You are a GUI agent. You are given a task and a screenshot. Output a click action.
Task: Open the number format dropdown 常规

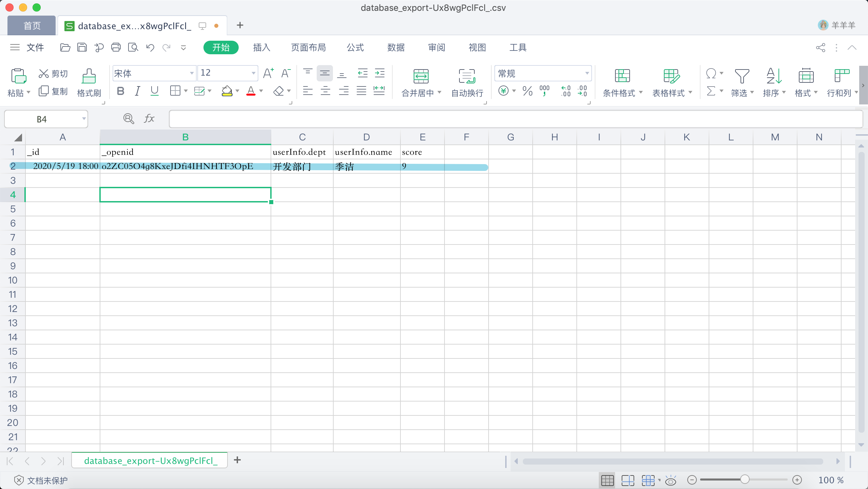click(x=587, y=73)
